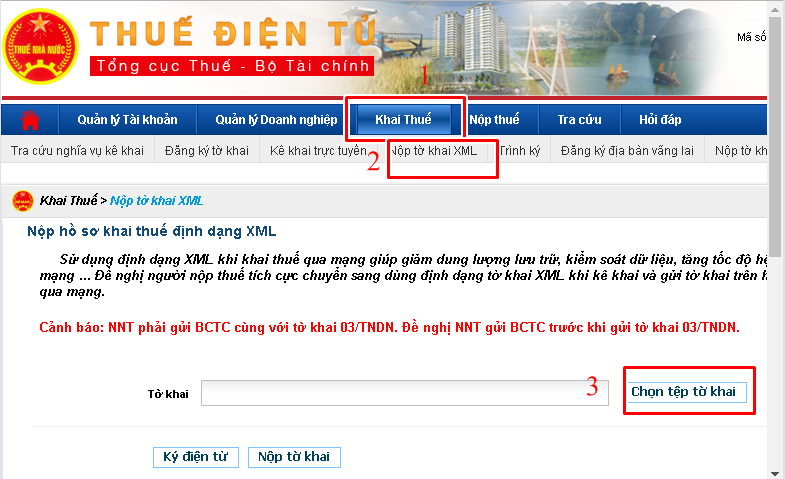Click the red home icon in navigation bar
This screenshot has height=479, width=785.
click(30, 120)
